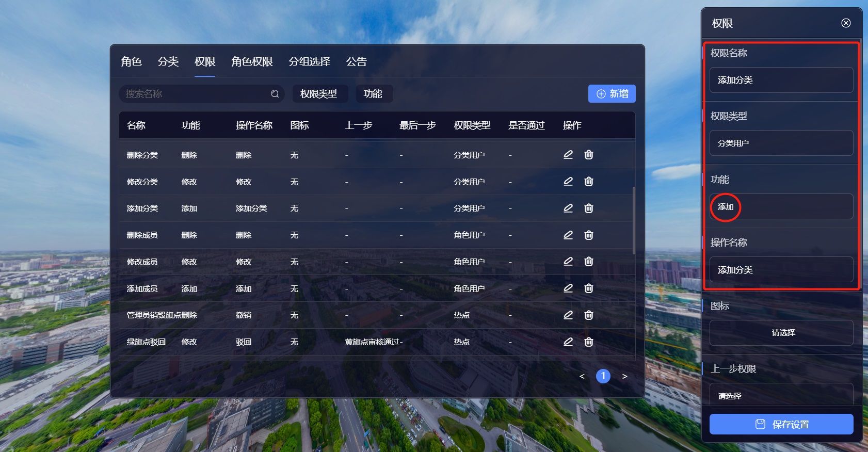Edit the 添加成员 row with pencil icon
Screen dimensions: 868x452
coord(568,288)
